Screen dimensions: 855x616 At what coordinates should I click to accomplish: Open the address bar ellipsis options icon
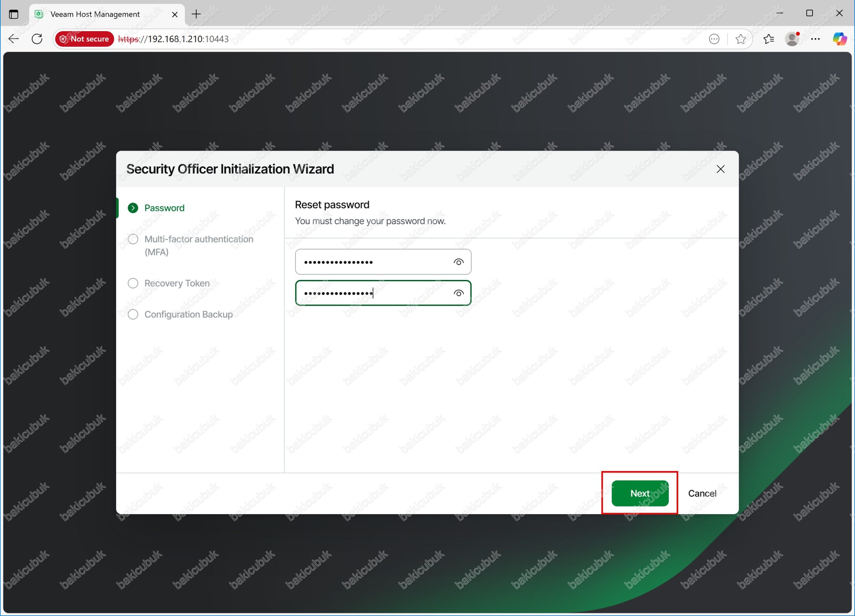tap(714, 39)
